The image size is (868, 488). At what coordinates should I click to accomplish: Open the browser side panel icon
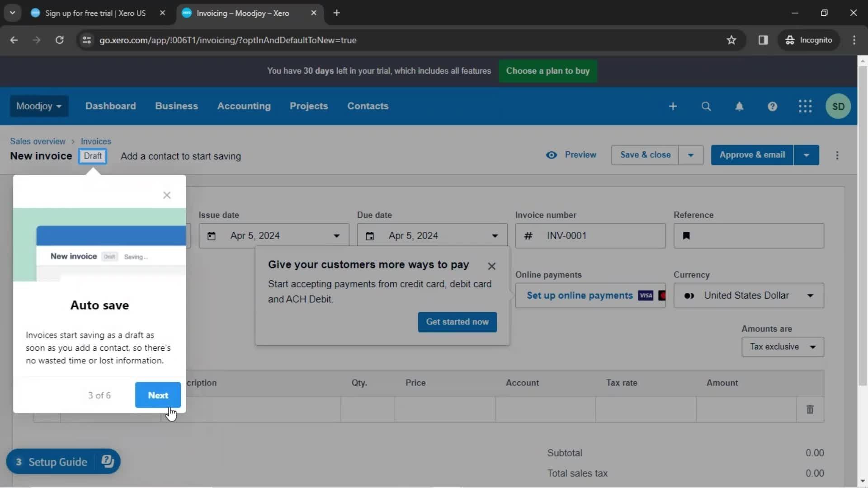click(x=763, y=40)
